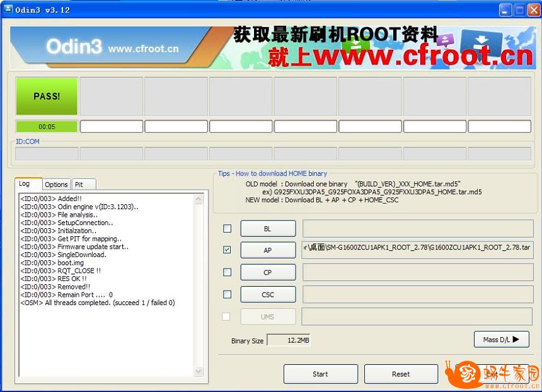Click the ID:COM label
Viewport: 542px width, 392px height.
pyautogui.click(x=28, y=141)
